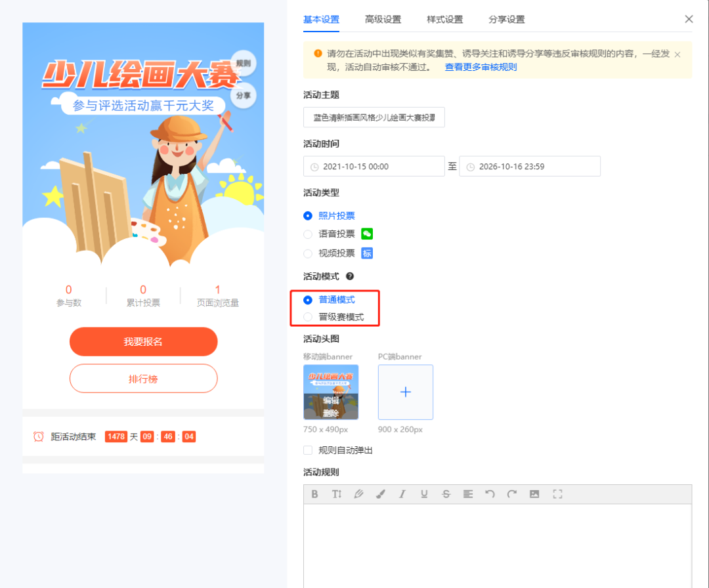Click the 排行榜 button
709x588 pixels.
point(143,379)
